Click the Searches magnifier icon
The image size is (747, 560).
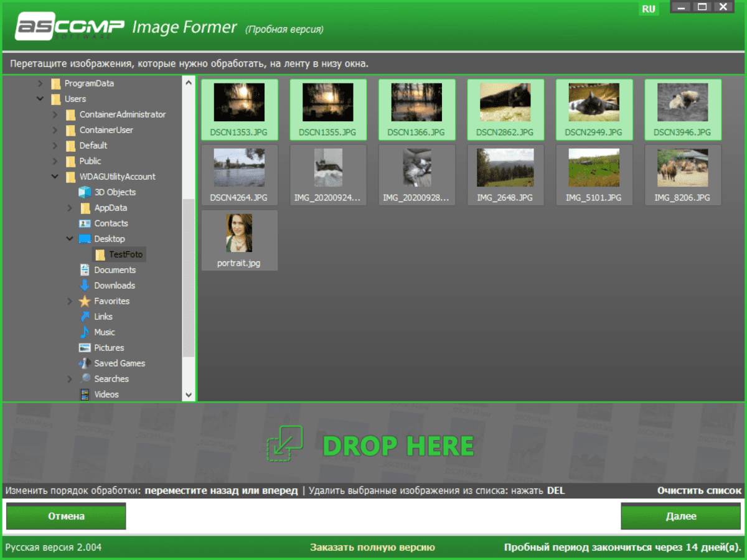coord(85,378)
